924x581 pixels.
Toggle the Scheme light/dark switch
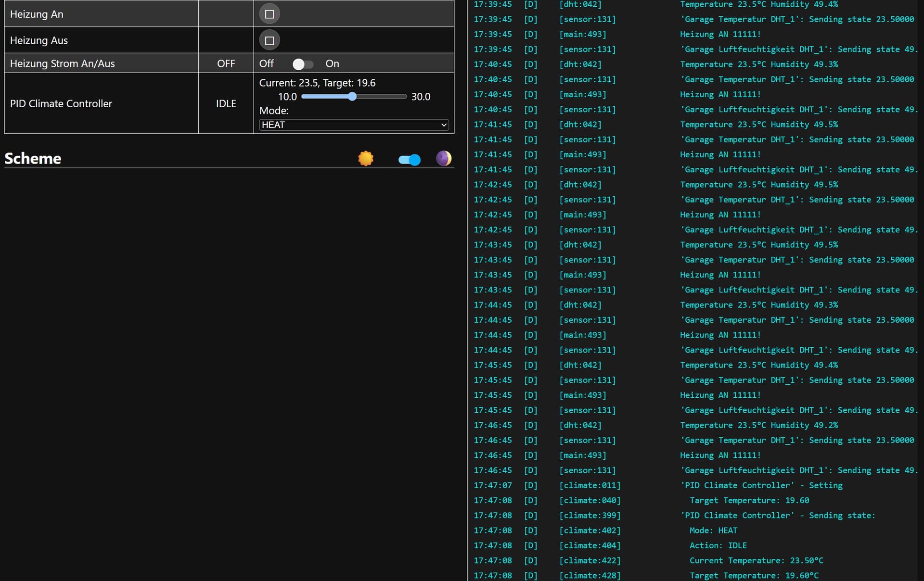pos(410,160)
